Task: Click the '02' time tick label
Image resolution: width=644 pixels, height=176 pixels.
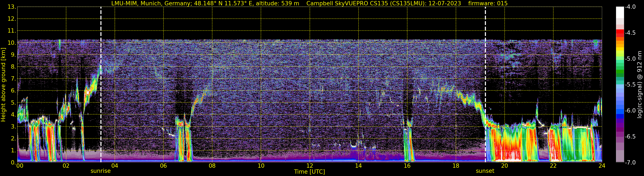Action: [66, 166]
